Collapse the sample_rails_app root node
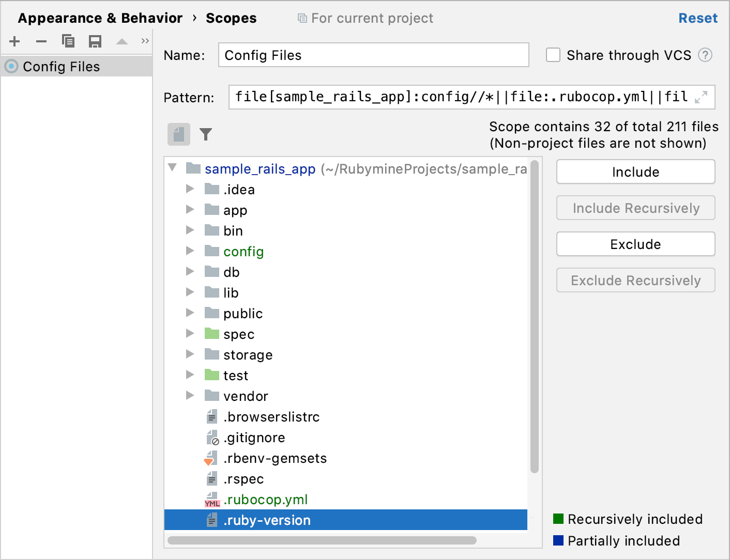Image resolution: width=730 pixels, height=560 pixels. [x=173, y=168]
